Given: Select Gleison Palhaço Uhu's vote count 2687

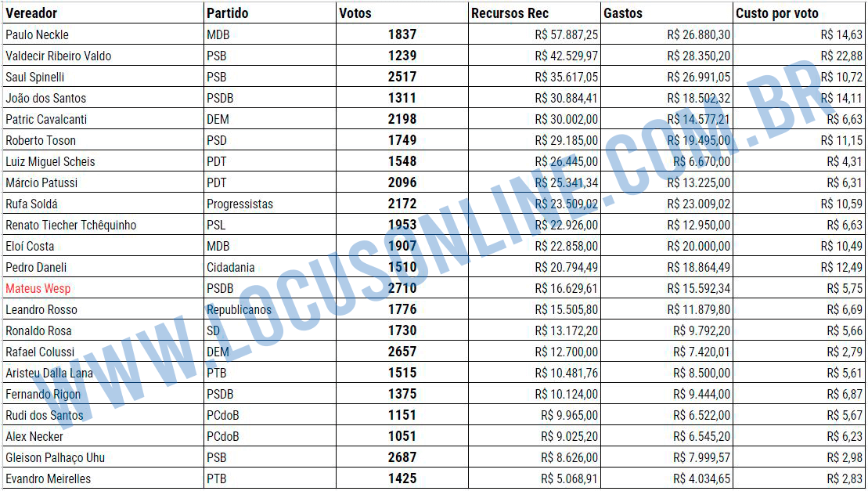Looking at the screenshot, I should [402, 458].
